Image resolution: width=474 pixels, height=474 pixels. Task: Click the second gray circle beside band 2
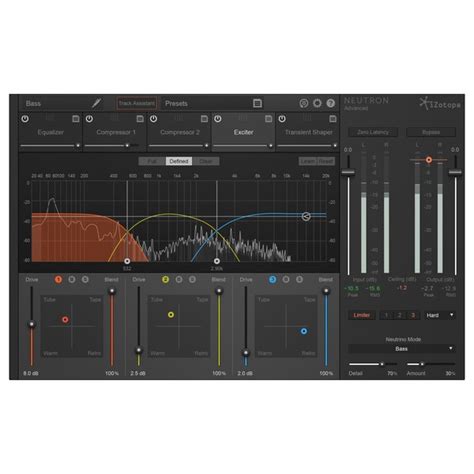click(x=192, y=279)
